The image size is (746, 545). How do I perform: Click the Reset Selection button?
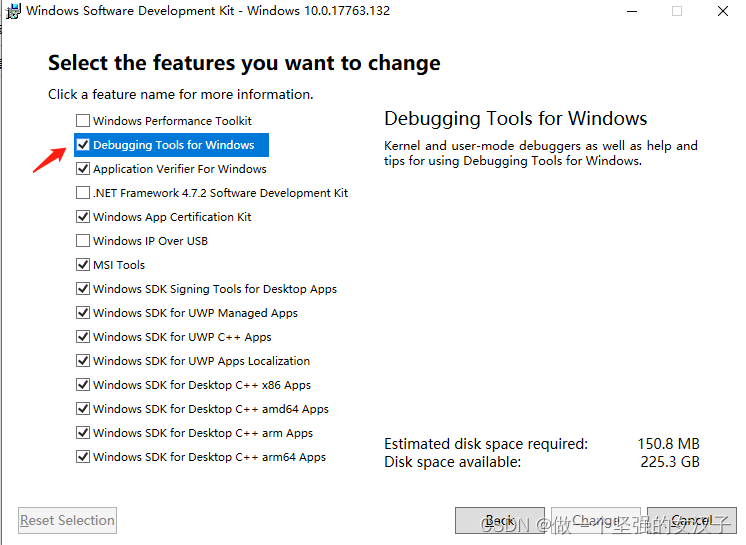click(67, 520)
